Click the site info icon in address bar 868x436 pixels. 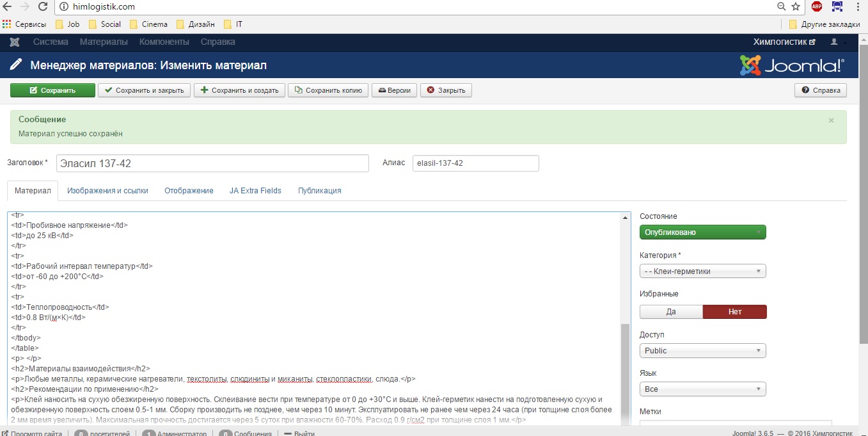coord(65,7)
